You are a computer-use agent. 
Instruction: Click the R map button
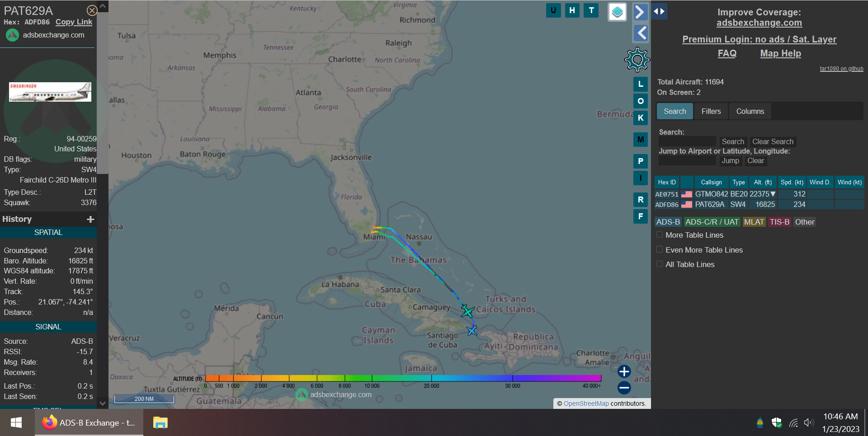[x=641, y=200]
